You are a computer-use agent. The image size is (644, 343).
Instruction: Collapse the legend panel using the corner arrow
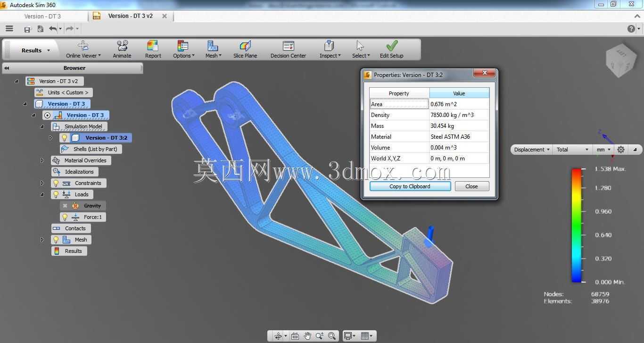[x=635, y=150]
